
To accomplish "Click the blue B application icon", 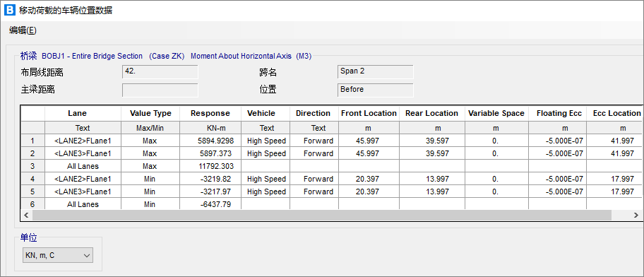I will pos(9,11).
